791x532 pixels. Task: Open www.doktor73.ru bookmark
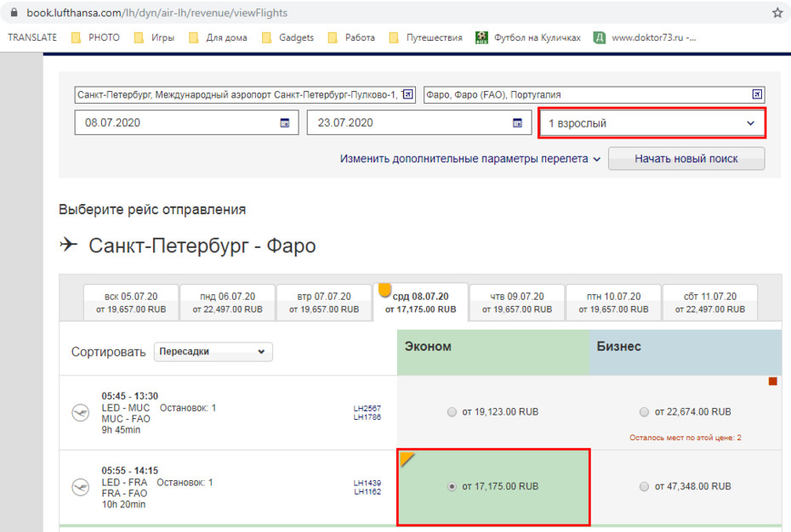[x=645, y=37]
